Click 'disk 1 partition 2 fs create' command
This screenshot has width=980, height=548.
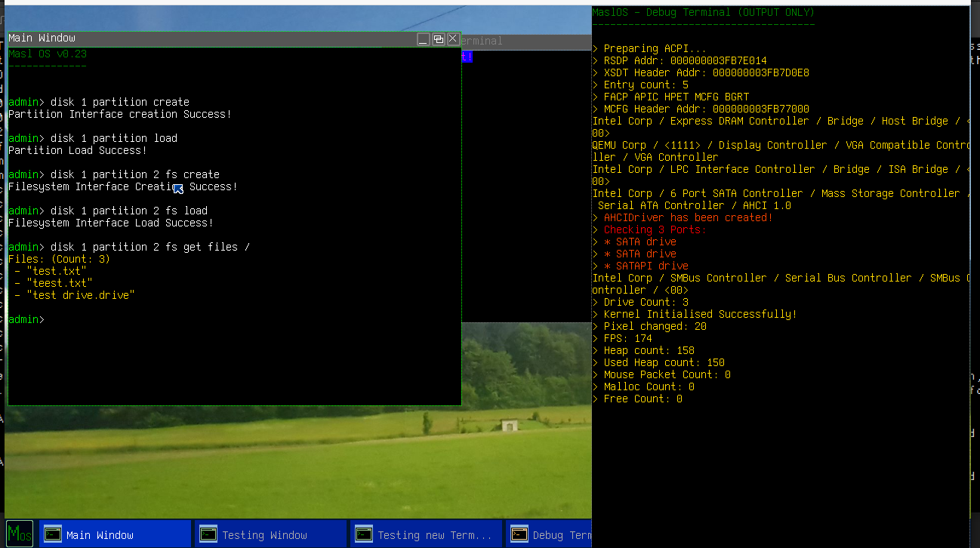(135, 174)
